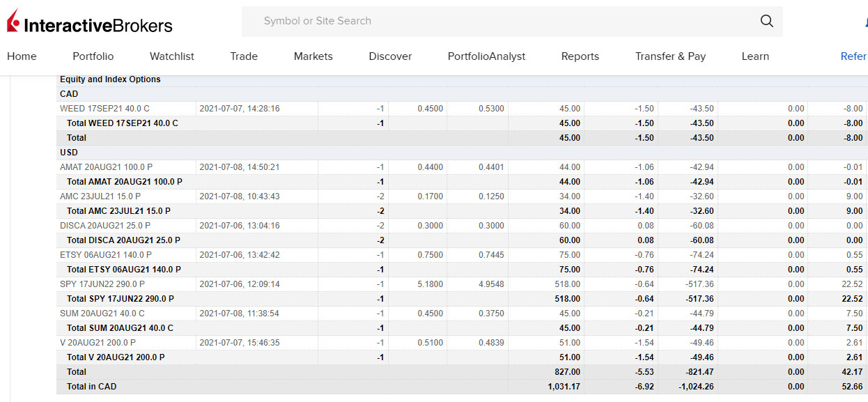This screenshot has height=402, width=868.
Task: Click the Total in CAD proceeds 1,031.17
Action: click(564, 387)
